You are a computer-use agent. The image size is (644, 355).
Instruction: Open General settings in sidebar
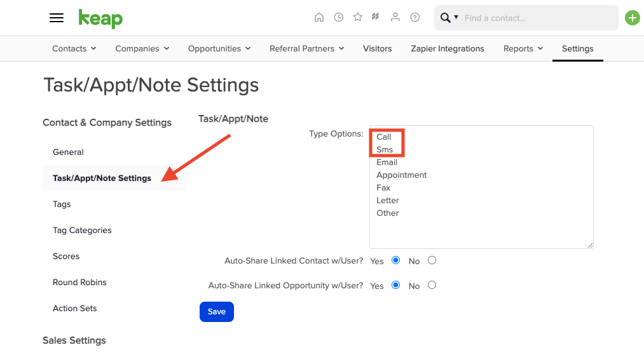(68, 152)
